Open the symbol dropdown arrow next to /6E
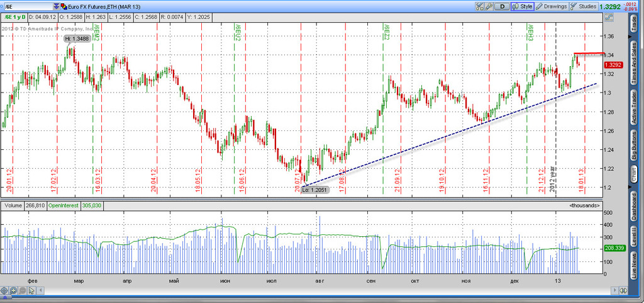Image resolution: width=644 pixels, height=303 pixels. coord(56,6)
